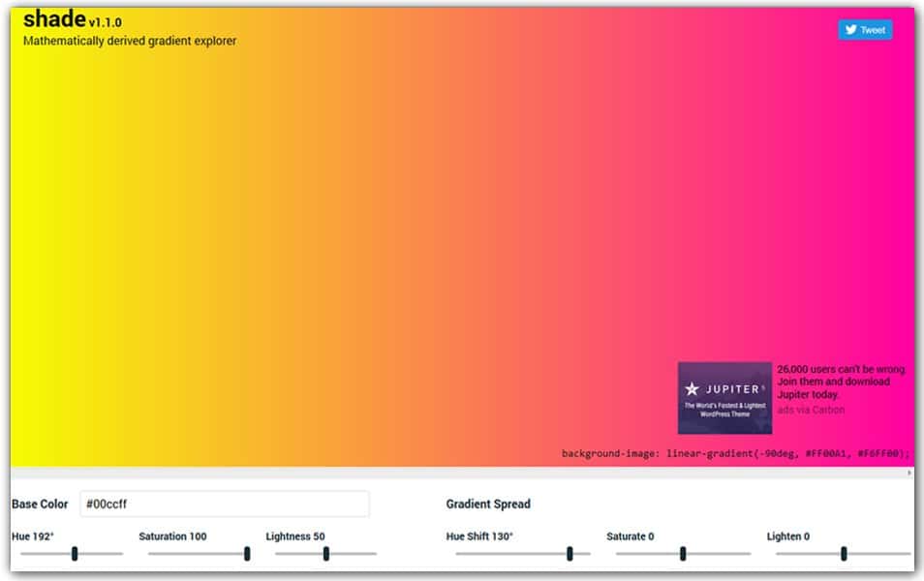Open the 'ads via Carbon' link
This screenshot has height=581, width=924.
click(813, 409)
